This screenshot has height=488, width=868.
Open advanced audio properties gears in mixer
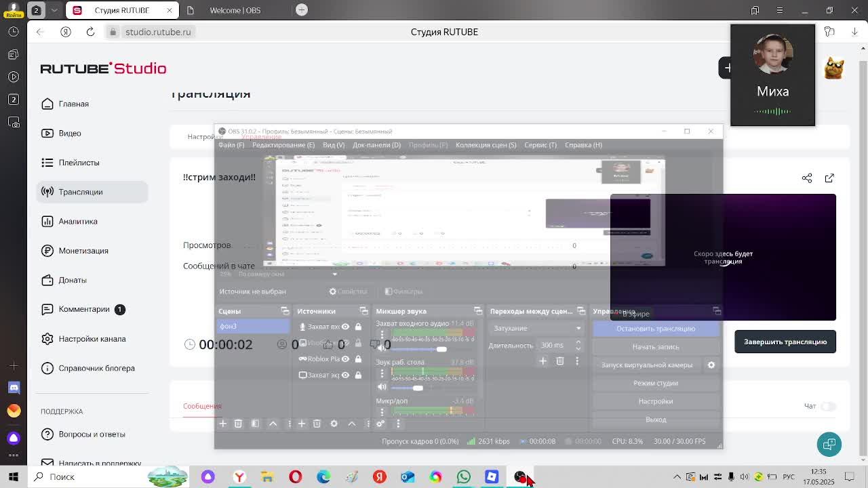coord(380,424)
